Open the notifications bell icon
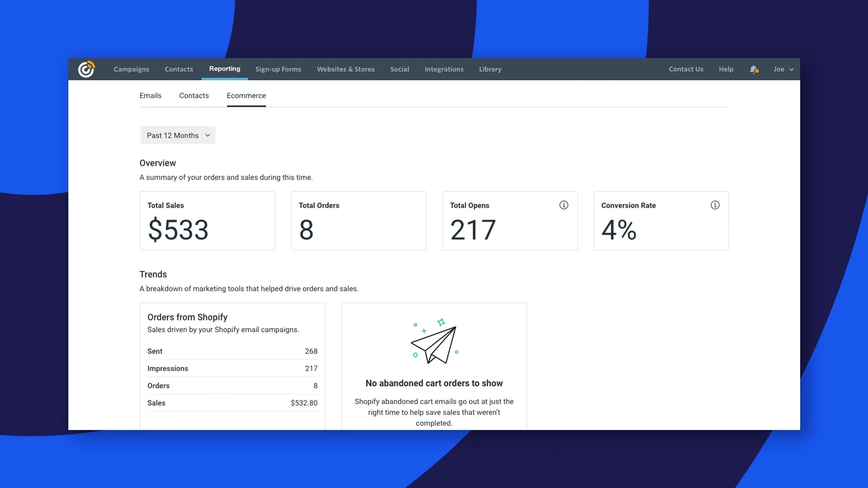The image size is (868, 488). pos(754,69)
